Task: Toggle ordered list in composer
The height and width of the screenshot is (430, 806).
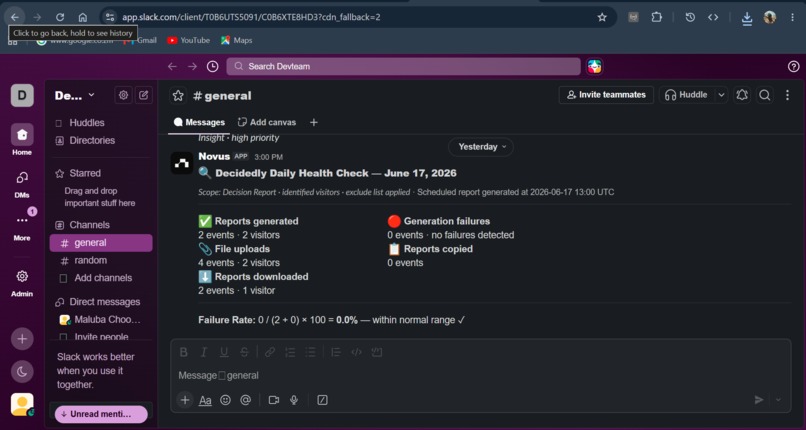Action: coord(290,352)
